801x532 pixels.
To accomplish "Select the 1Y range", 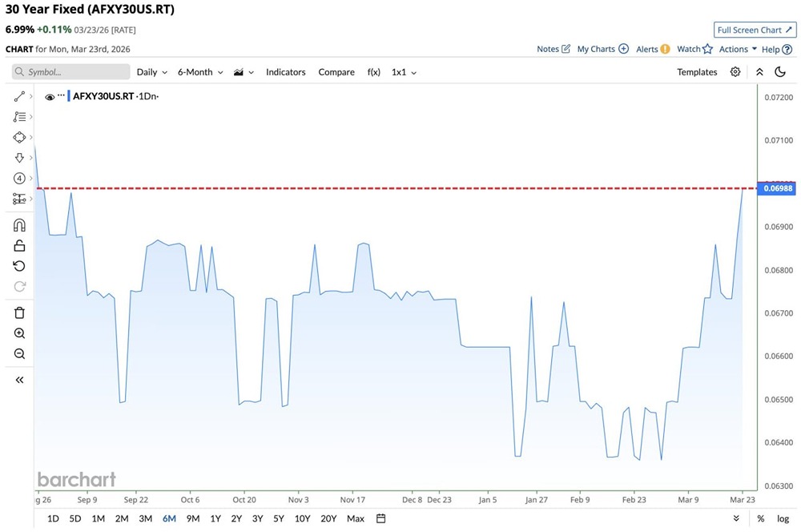I will pyautogui.click(x=215, y=518).
